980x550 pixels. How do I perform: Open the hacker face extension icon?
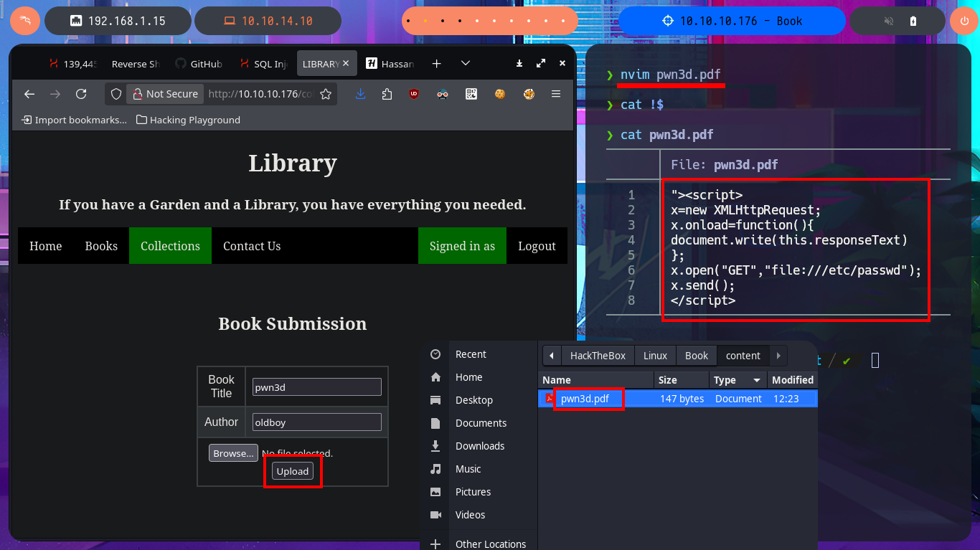click(443, 94)
